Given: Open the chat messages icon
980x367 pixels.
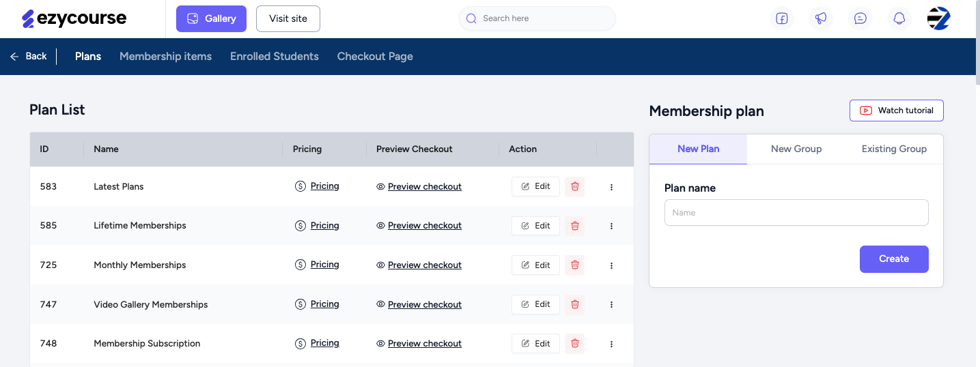Looking at the screenshot, I should (860, 18).
